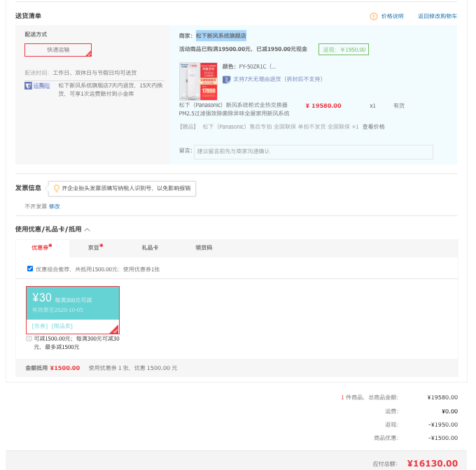This screenshot has width=476, height=470.
Task: Select the ¥30 每满300元可减 coupon
Action: [x=73, y=310]
